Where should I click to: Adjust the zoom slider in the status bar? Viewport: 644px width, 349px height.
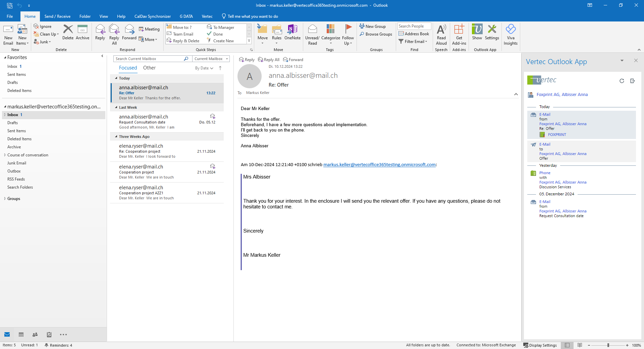pyautogui.click(x=608, y=345)
